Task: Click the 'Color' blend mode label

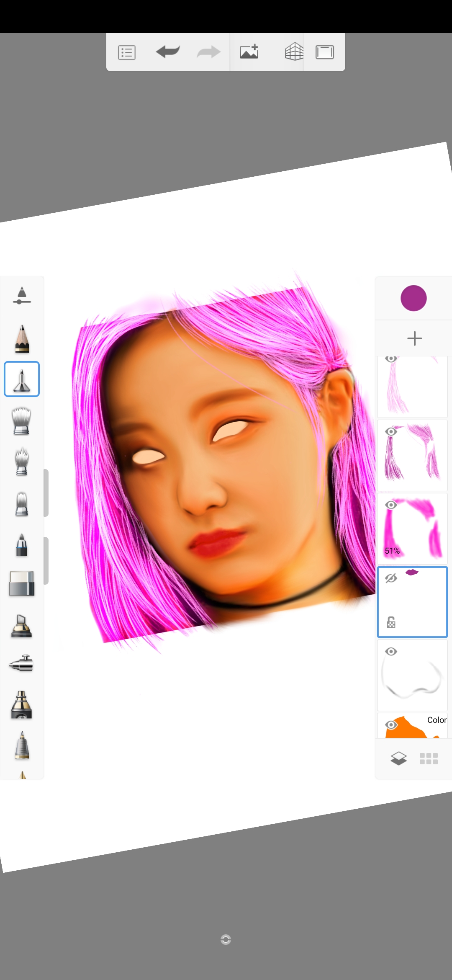Action: tap(437, 720)
